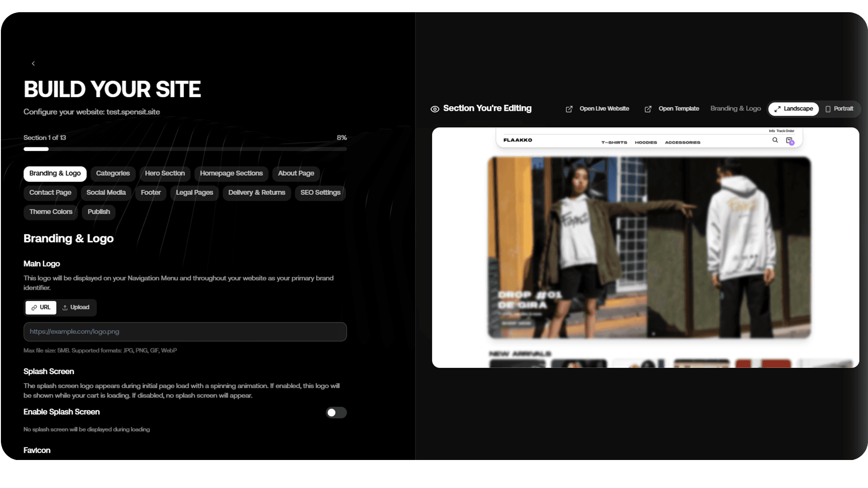Go to the Legal Pages tab
The height and width of the screenshot is (488, 868).
click(x=194, y=192)
